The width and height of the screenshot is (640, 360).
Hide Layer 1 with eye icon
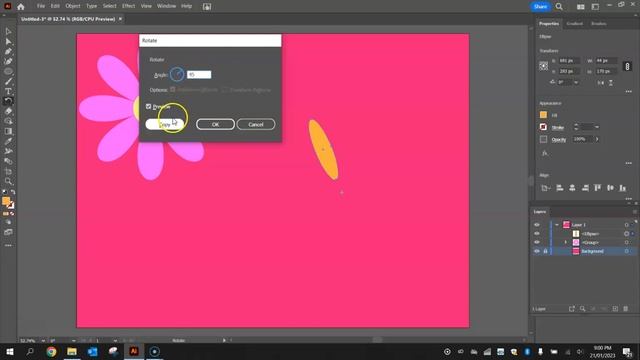click(x=537, y=225)
